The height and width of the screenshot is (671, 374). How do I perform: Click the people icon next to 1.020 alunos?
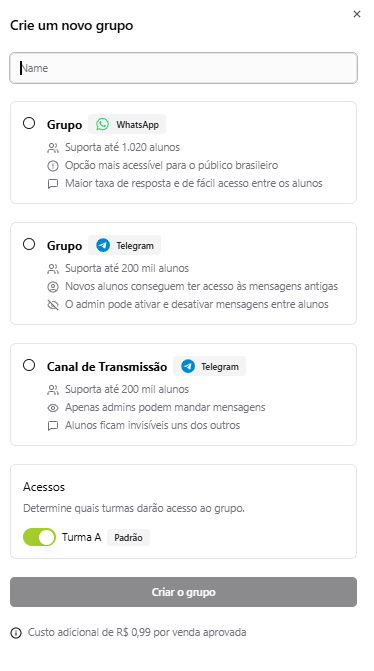click(x=53, y=148)
